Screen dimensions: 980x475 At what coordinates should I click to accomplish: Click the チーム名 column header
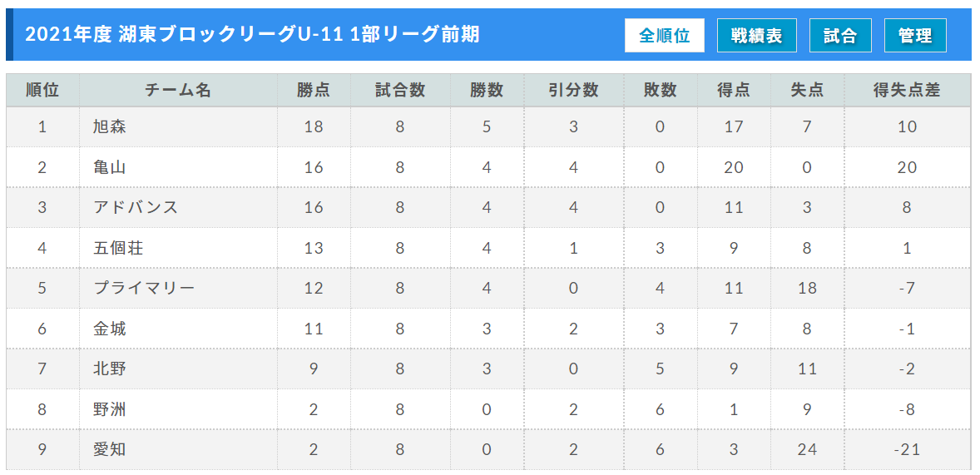click(x=178, y=91)
